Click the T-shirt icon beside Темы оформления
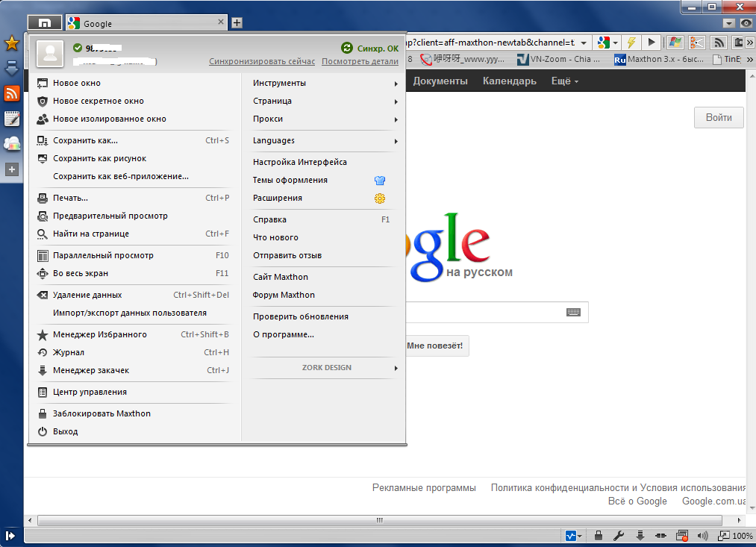Viewport: 756px width, 547px height. (x=379, y=180)
